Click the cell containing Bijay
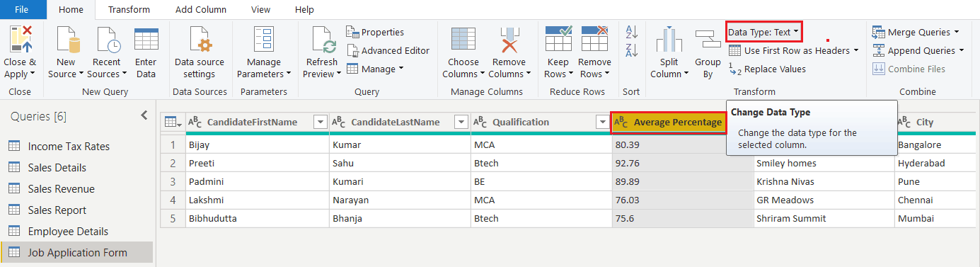Screen dimensions: 980x267 click(258, 144)
